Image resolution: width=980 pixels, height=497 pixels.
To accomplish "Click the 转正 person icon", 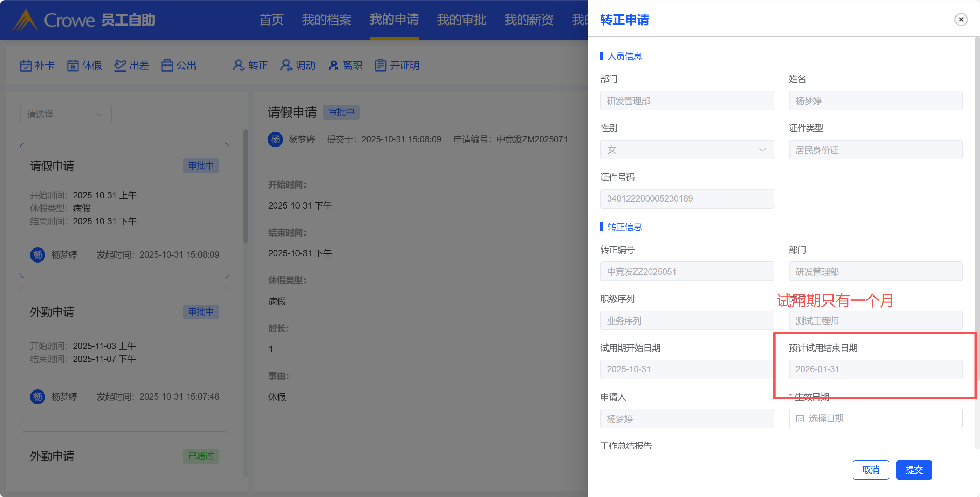I will point(239,66).
